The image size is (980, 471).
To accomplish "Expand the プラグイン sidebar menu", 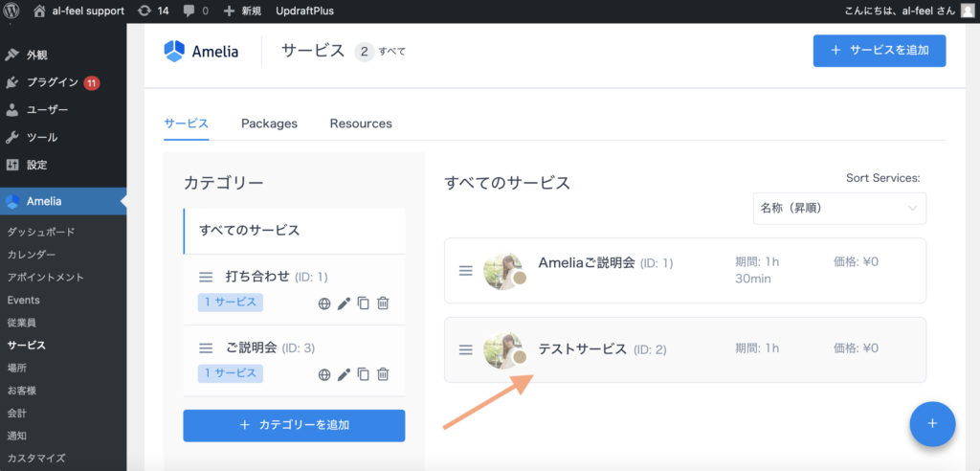I will point(53,82).
